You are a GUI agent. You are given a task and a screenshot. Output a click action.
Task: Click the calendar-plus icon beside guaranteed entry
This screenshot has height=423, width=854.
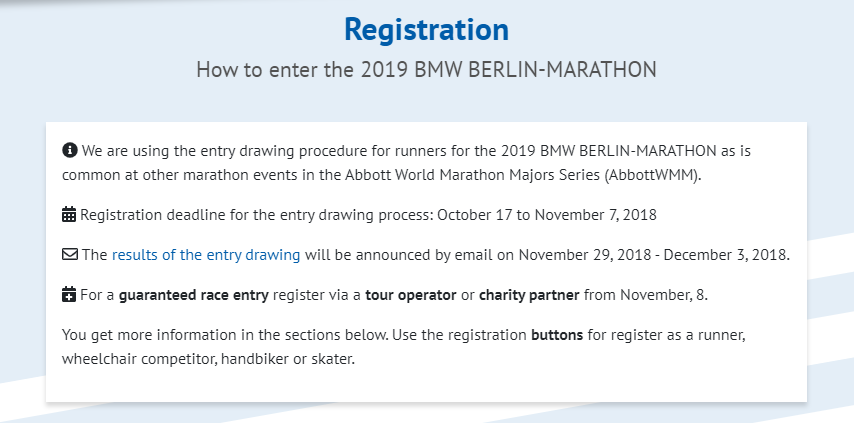(x=69, y=295)
